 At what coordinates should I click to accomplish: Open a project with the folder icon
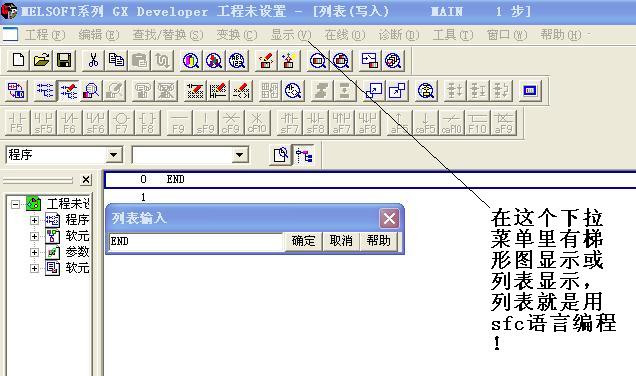point(41,60)
